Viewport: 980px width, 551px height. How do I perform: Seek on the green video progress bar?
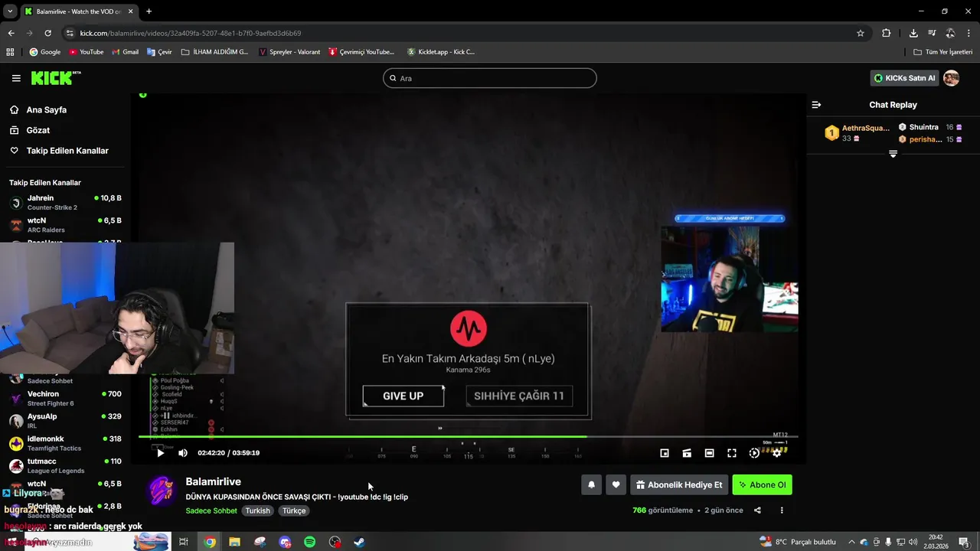[468, 437]
